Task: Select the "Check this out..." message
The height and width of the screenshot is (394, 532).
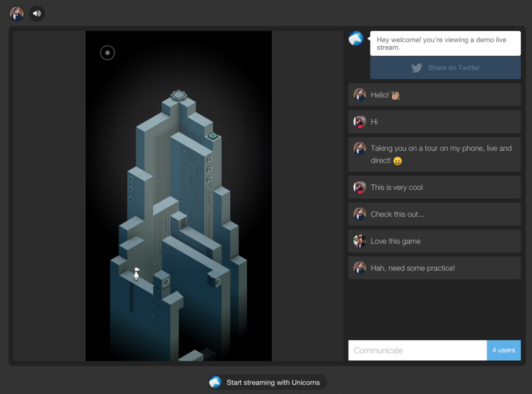Action: (x=434, y=214)
